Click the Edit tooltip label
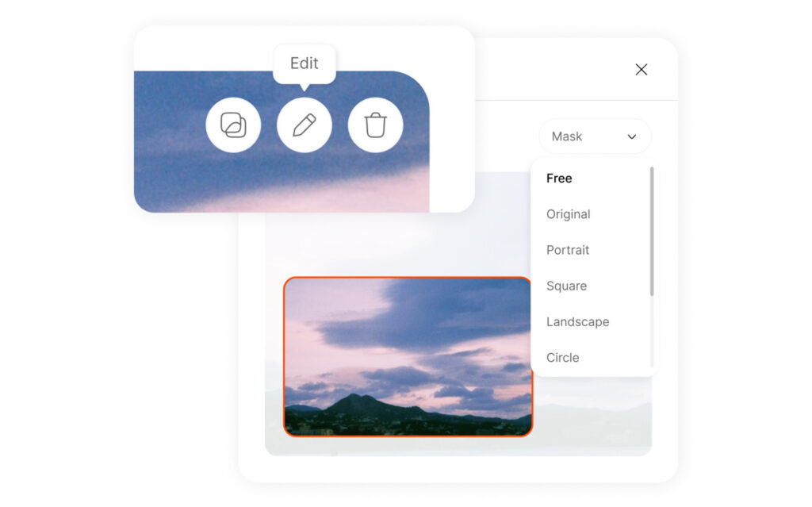The width and height of the screenshot is (812, 507). pos(304,63)
